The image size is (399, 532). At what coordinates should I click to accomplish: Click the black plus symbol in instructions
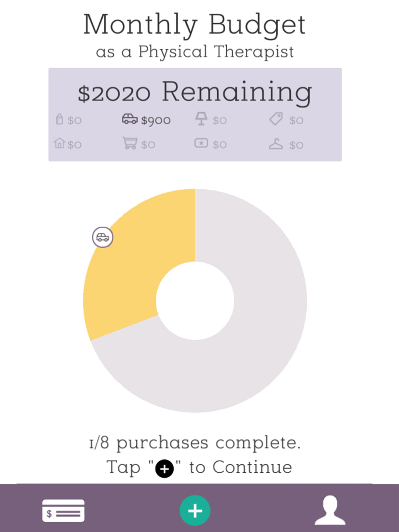pyautogui.click(x=164, y=469)
